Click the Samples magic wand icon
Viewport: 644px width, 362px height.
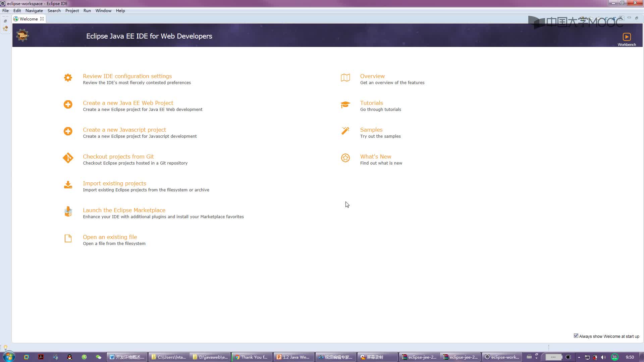pyautogui.click(x=345, y=131)
